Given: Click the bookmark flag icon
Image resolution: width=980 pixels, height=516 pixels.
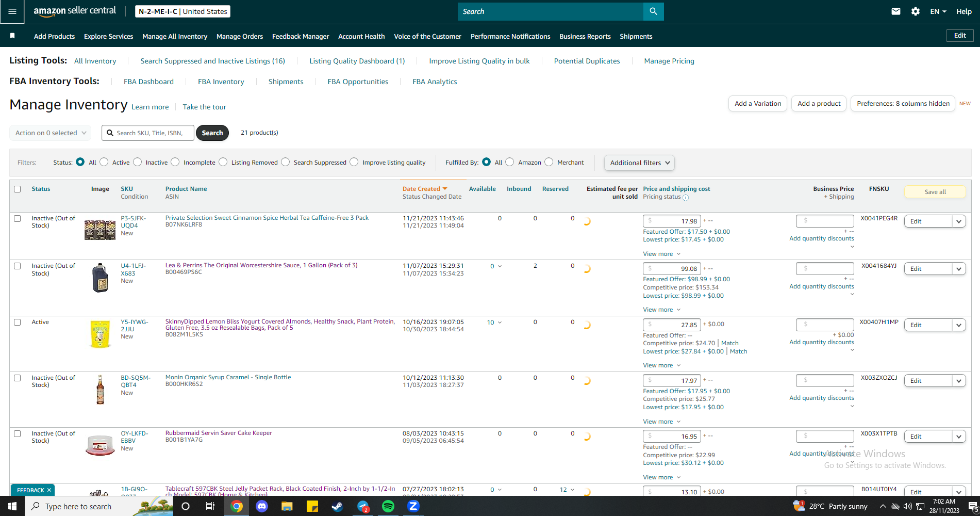Looking at the screenshot, I should [x=12, y=36].
